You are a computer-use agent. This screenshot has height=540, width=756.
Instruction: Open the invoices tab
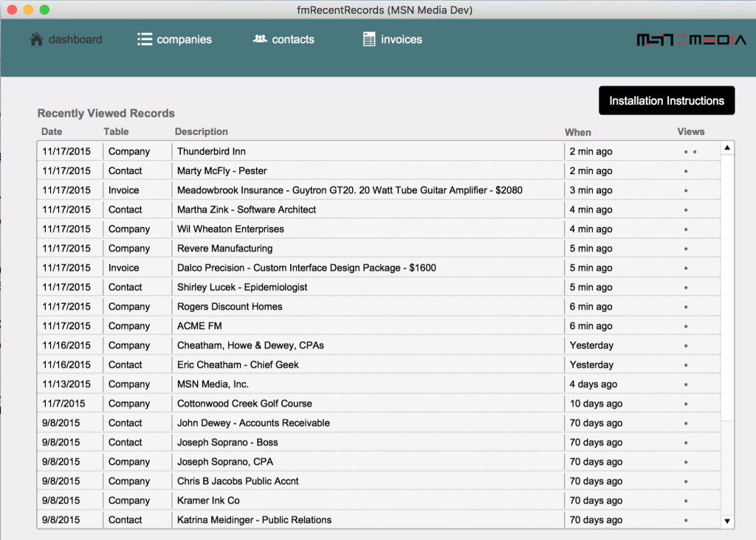[x=393, y=39]
